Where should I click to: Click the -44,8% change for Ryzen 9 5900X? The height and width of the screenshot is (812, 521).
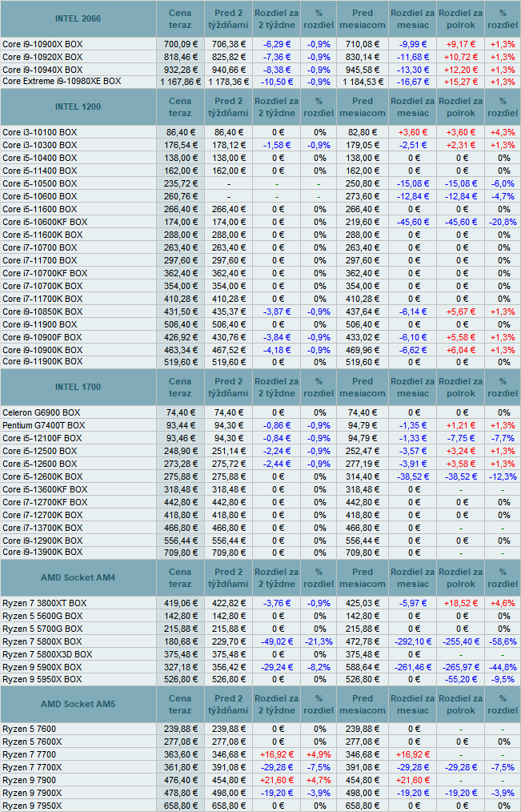[x=503, y=668]
